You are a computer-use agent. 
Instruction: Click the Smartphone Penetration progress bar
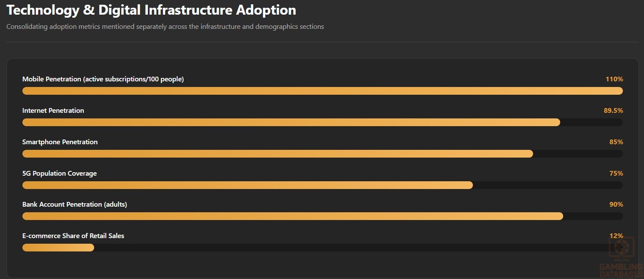tap(322, 154)
